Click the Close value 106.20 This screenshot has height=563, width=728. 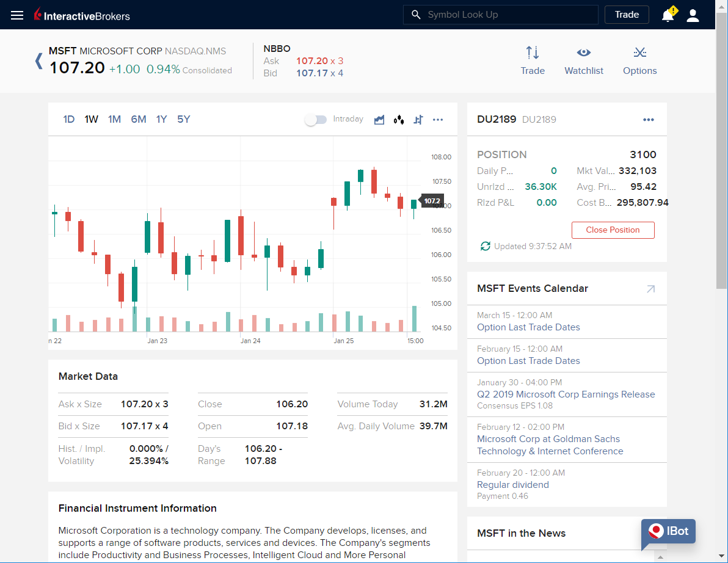[292, 404]
